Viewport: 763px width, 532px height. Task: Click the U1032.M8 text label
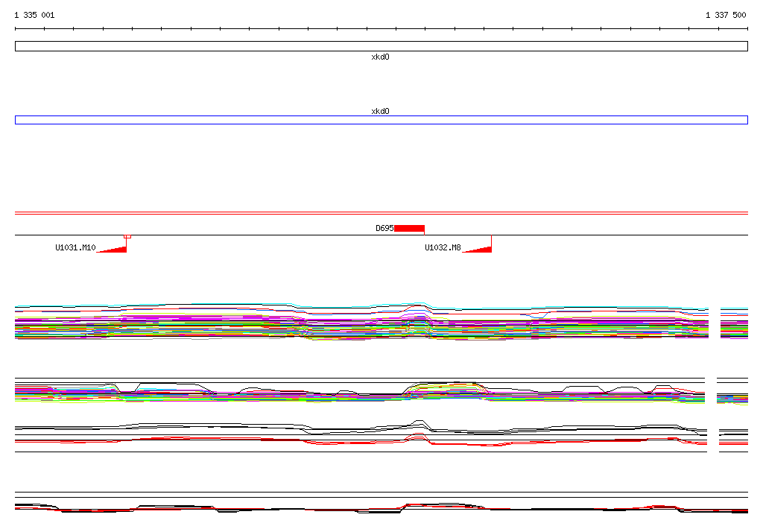click(443, 248)
